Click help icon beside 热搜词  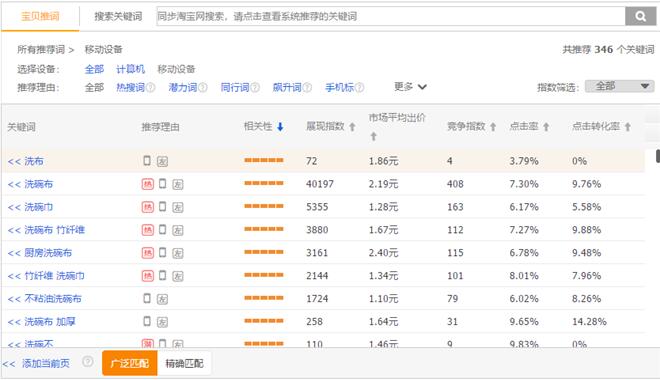tap(150, 88)
